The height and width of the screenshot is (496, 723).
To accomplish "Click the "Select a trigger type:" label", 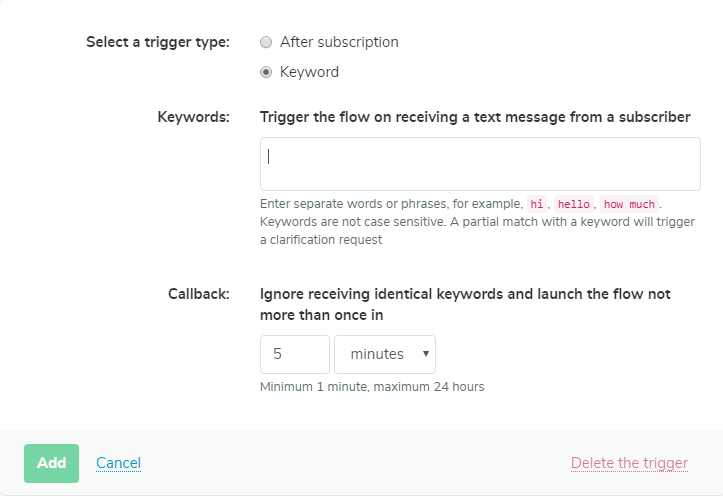I will (158, 42).
